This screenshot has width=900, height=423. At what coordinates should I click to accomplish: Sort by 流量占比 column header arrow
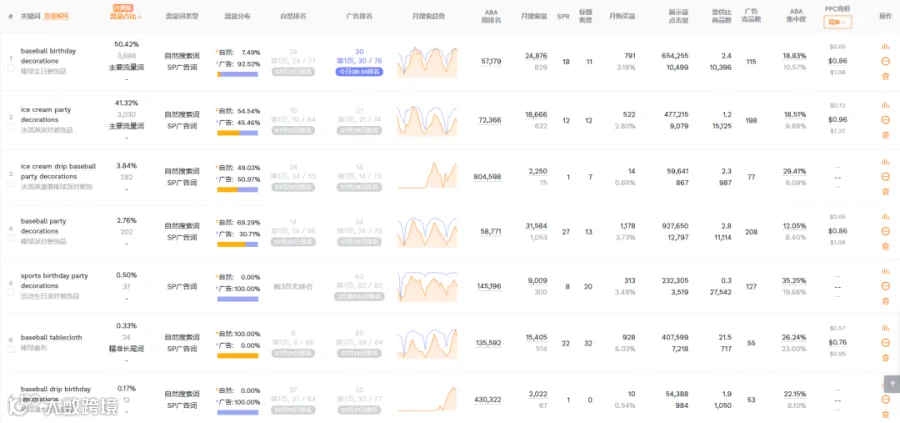click(139, 17)
